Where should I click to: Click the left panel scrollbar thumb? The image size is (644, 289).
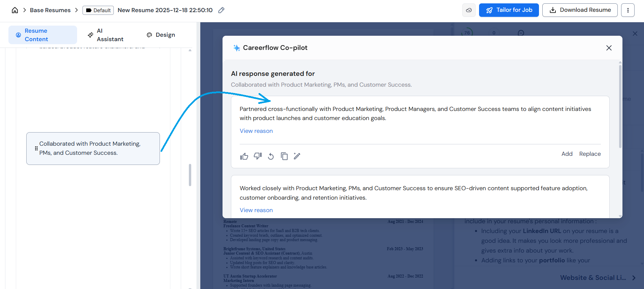(x=190, y=175)
